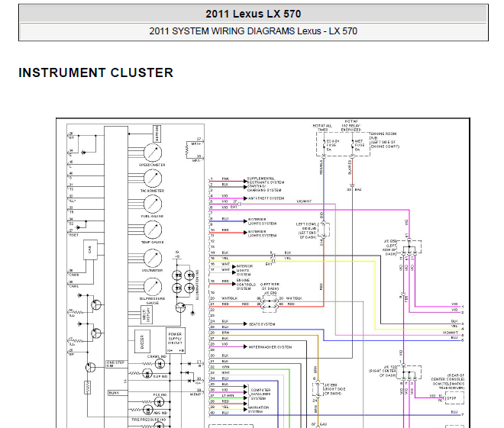The width and height of the screenshot is (504, 428).
Task: Select the POWER SUPPLY CIRCUIT box
Action: tap(176, 341)
